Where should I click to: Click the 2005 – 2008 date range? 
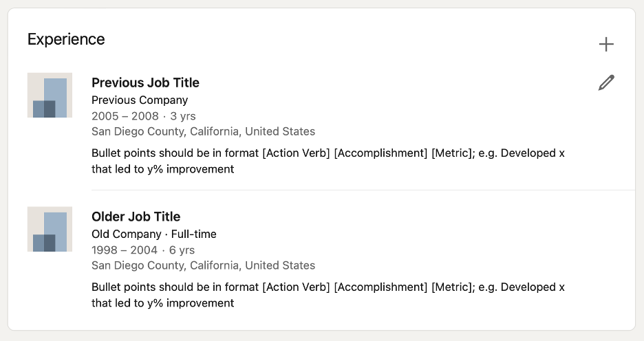(125, 116)
